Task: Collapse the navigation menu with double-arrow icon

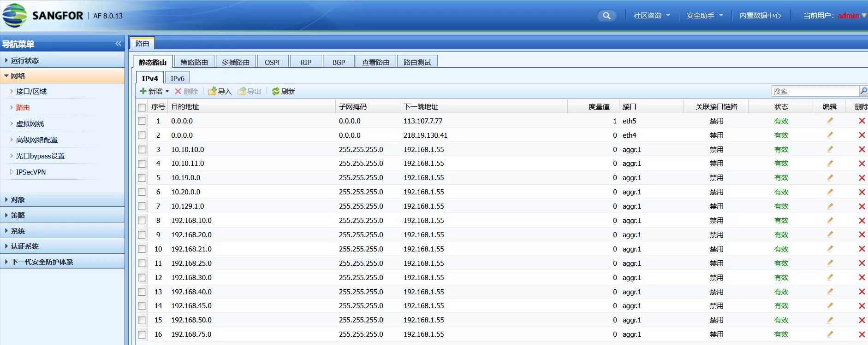Action: 118,44
